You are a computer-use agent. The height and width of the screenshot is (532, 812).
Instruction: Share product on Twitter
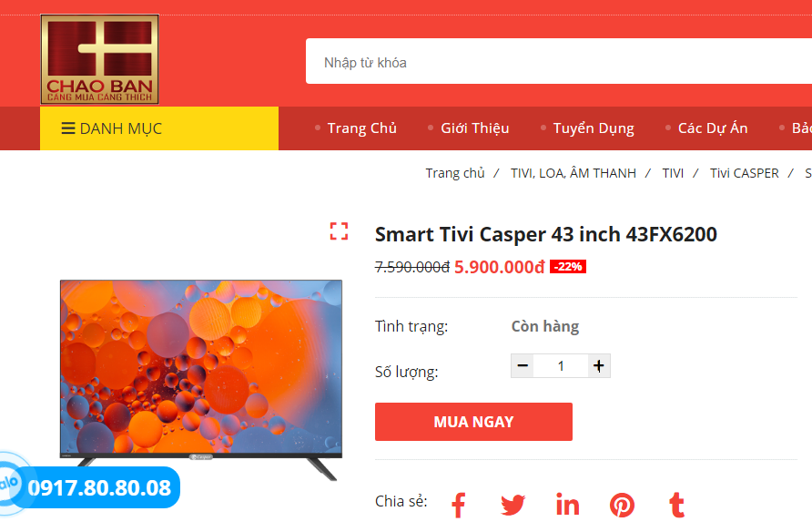tap(513, 505)
